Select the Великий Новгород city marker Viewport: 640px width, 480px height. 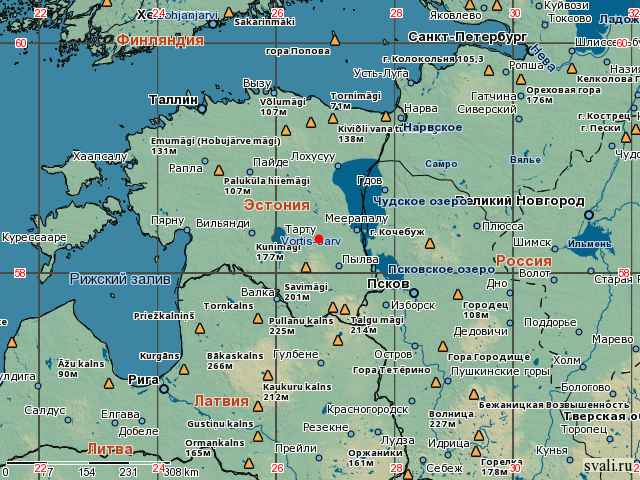point(589,214)
